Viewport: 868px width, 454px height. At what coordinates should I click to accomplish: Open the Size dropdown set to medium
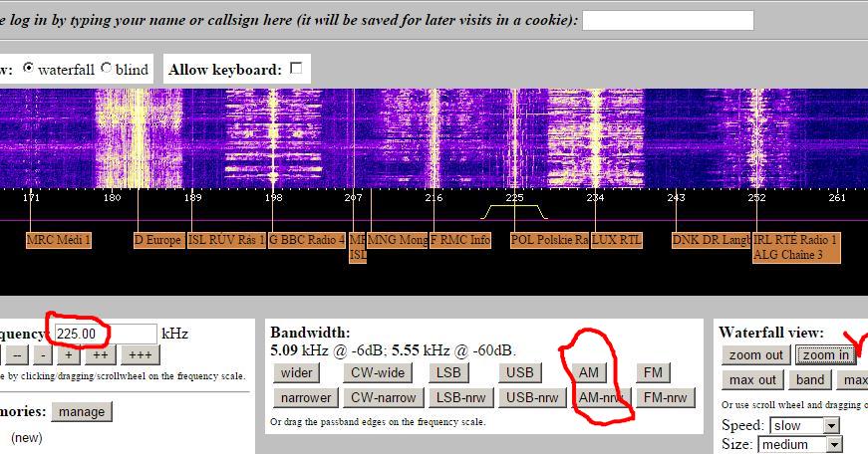801,445
